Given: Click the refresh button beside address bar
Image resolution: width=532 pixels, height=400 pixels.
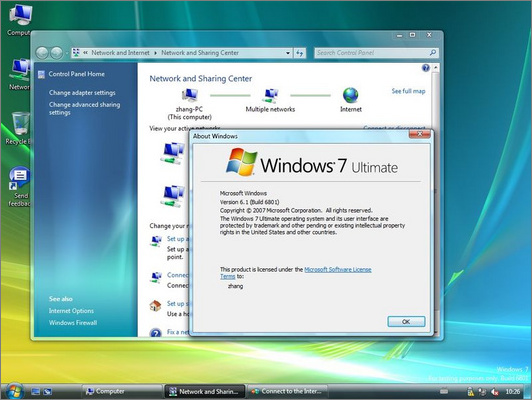Looking at the screenshot, I should [x=299, y=53].
